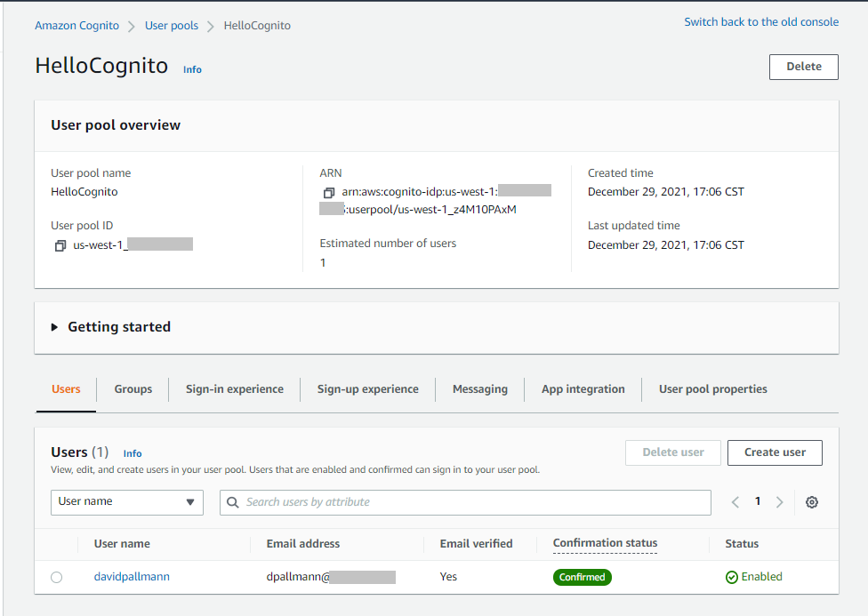Screen dimensions: 868x616
Task: Click the User pool overview heading
Action: click(x=116, y=125)
